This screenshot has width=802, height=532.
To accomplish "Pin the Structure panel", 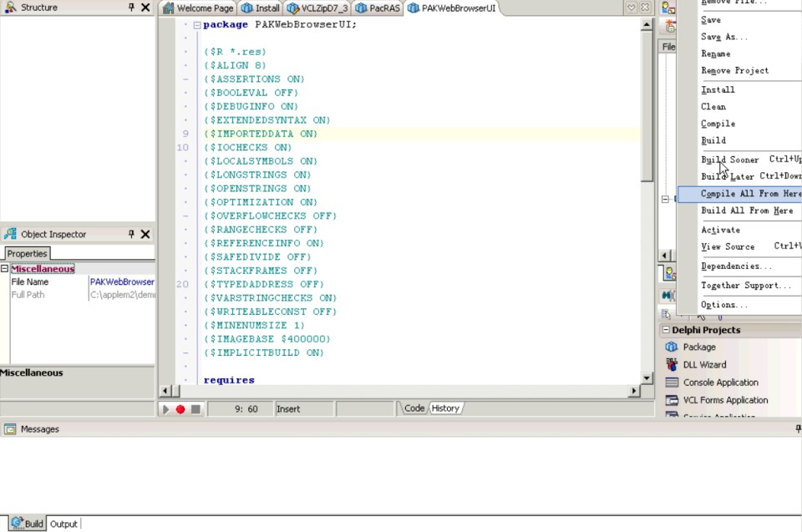I will pos(131,8).
